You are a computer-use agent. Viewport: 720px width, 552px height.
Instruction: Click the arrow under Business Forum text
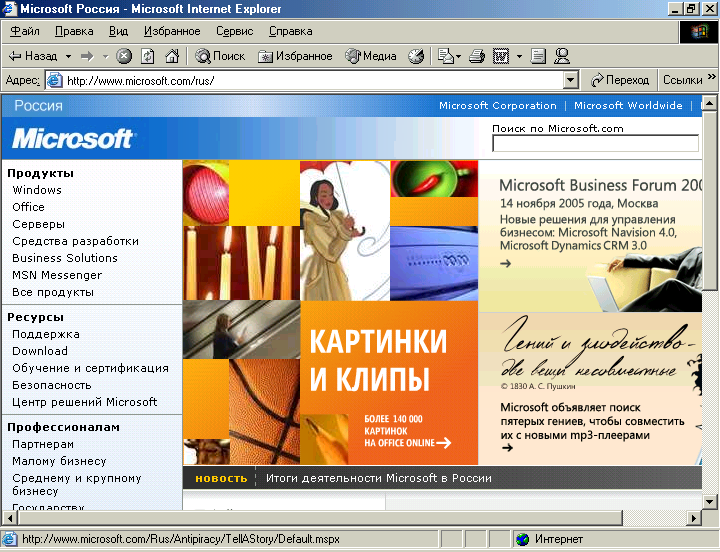506,264
